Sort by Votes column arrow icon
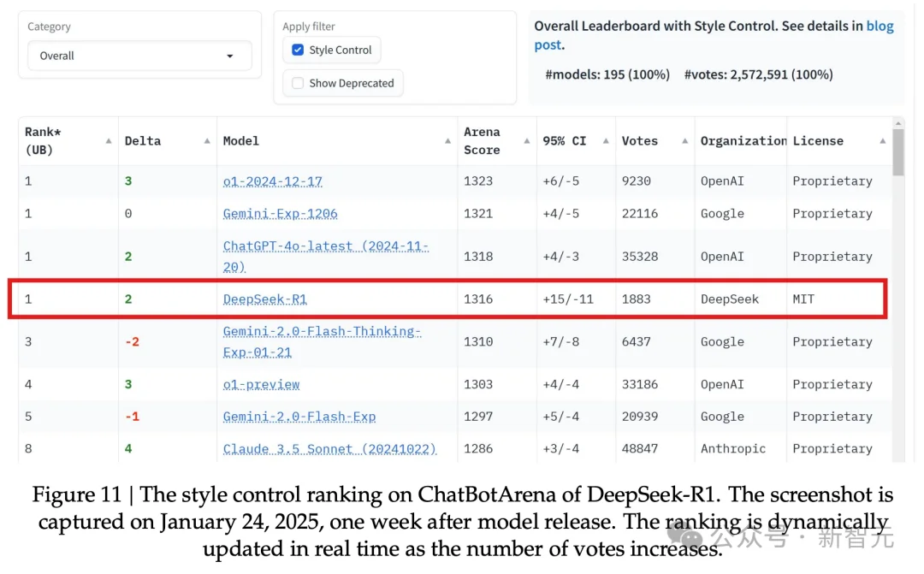This screenshot has height=574, width=924. point(683,141)
